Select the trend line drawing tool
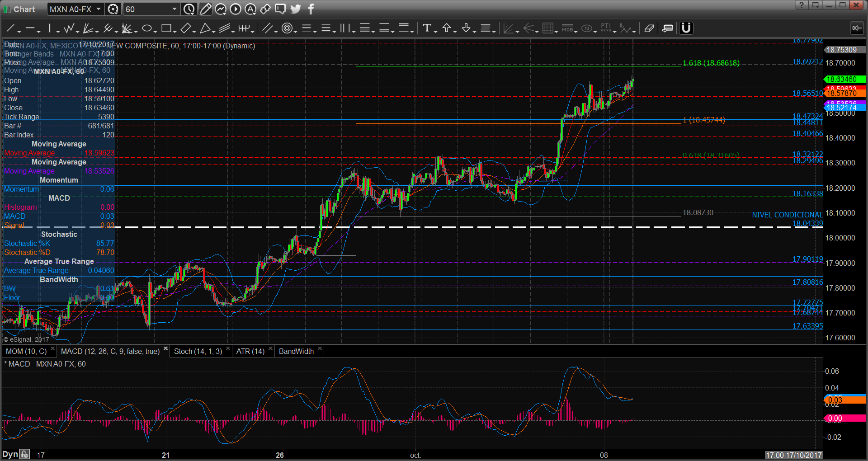Viewport: 868px width, 461px height. click(10, 28)
